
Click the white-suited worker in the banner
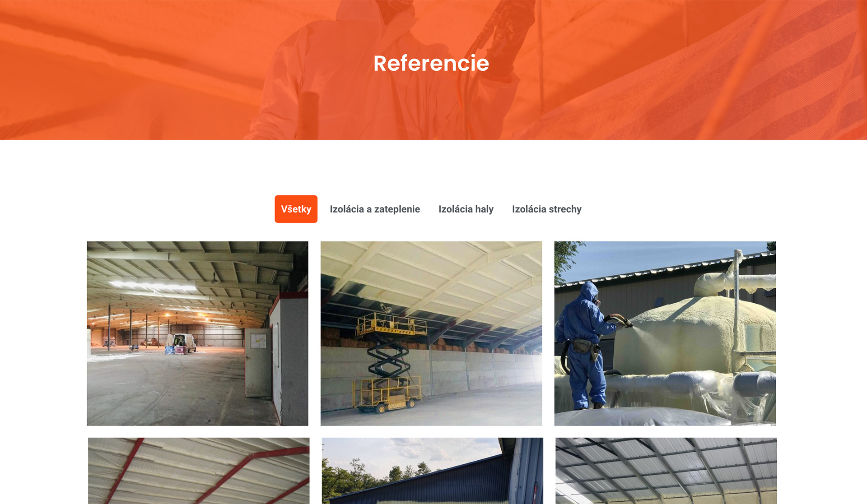click(x=384, y=72)
